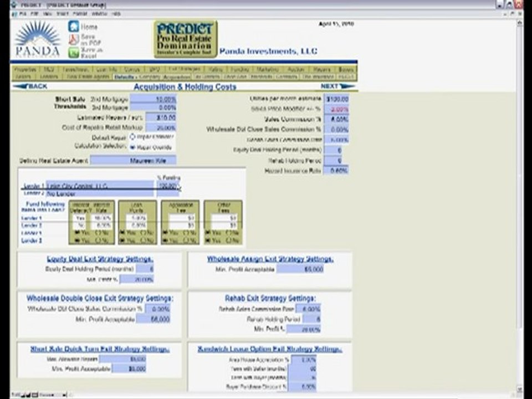Screen dimensions: 532x399
Task: Click the Estimated Repairs per sq ft field
Action: click(161, 117)
